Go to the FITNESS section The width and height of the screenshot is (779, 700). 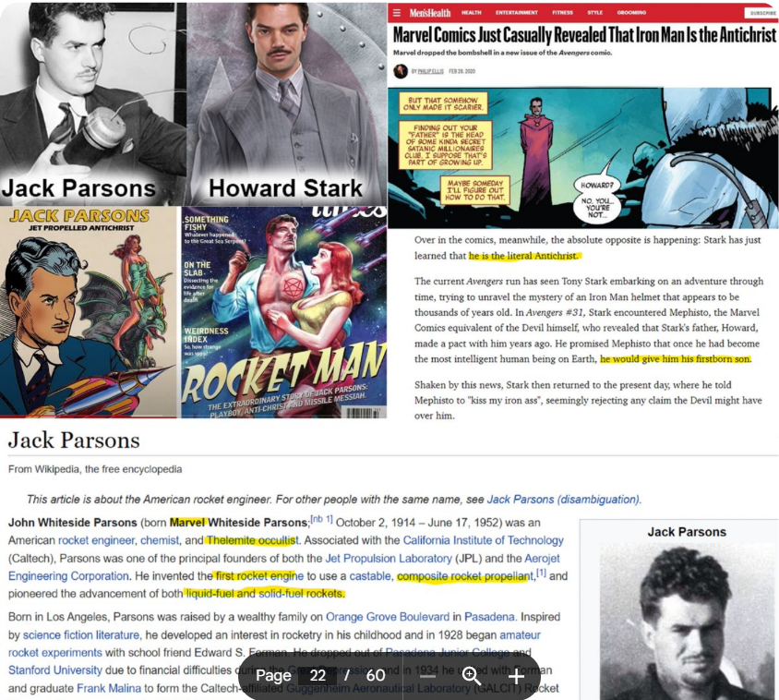[x=562, y=13]
